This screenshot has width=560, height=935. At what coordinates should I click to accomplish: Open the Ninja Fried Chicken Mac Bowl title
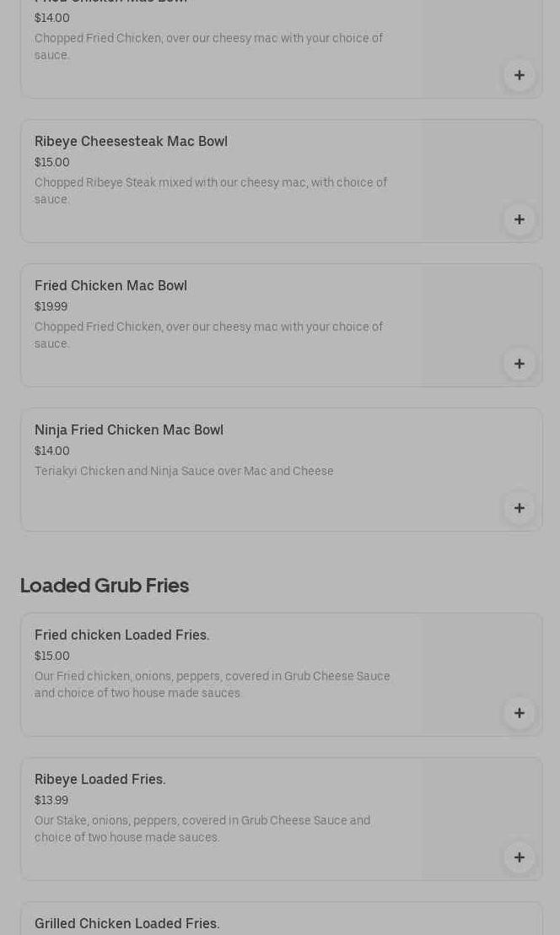coord(129,430)
